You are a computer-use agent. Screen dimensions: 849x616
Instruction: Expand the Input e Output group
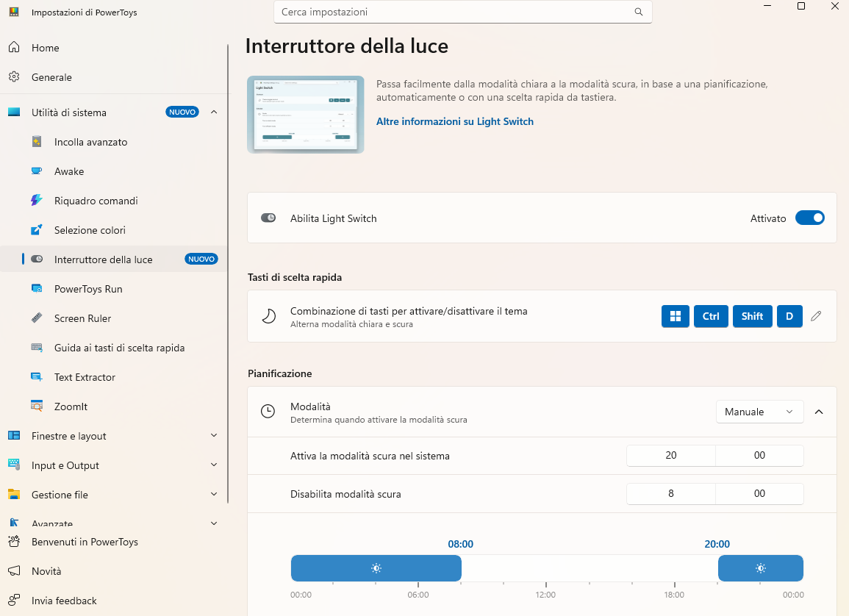[213, 465]
